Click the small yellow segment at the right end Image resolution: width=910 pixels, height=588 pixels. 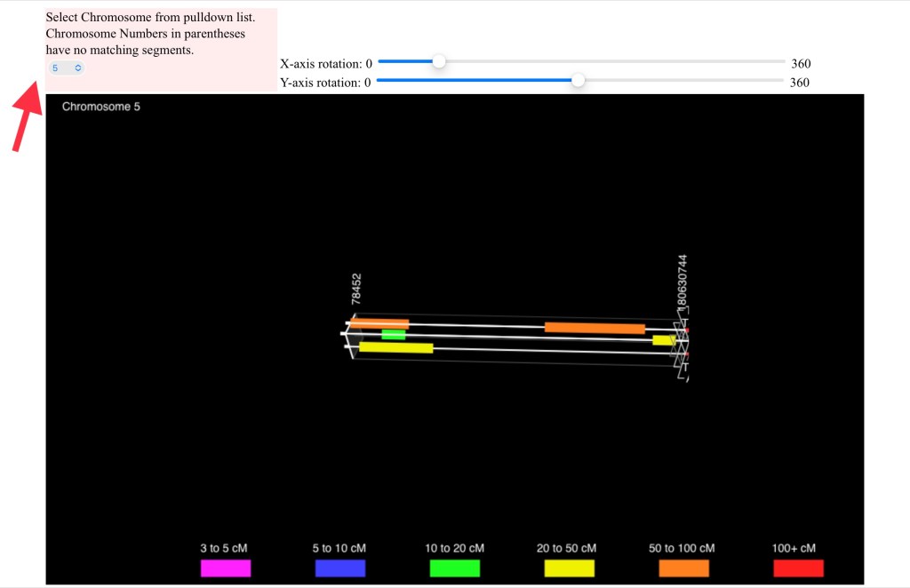click(662, 340)
